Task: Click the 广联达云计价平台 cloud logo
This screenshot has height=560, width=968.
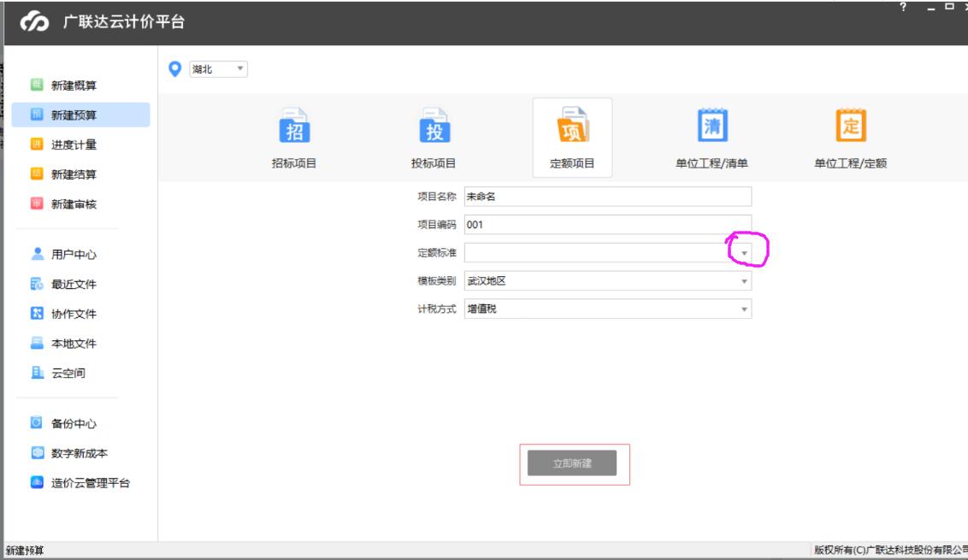Action: [x=34, y=22]
